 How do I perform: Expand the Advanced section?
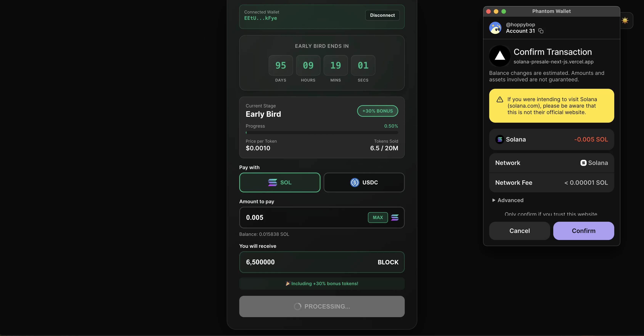(x=508, y=200)
